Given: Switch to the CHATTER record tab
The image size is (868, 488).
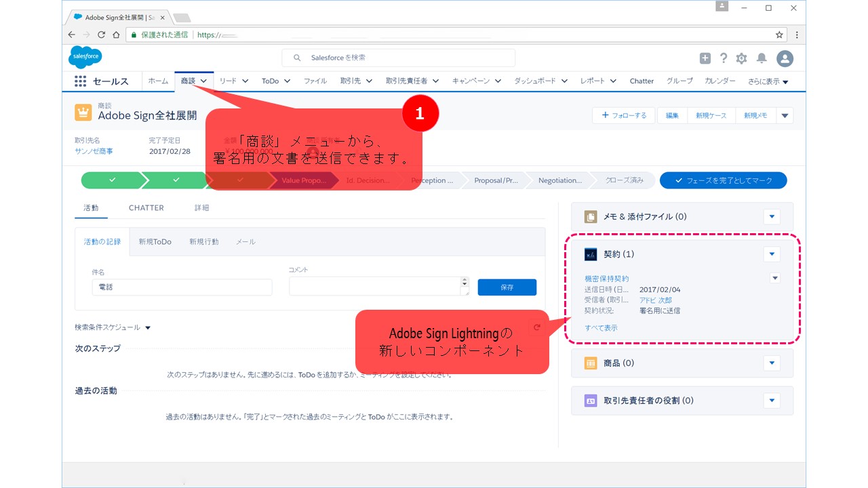Looking at the screenshot, I should [146, 208].
